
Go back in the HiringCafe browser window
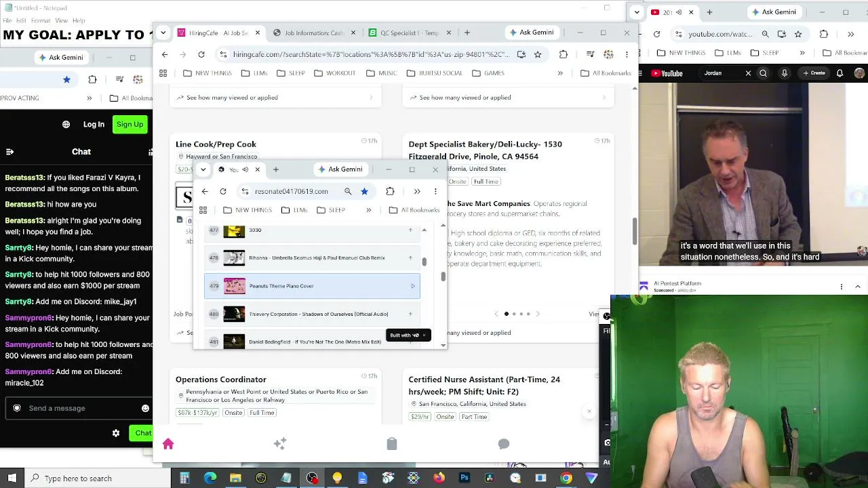(x=165, y=54)
